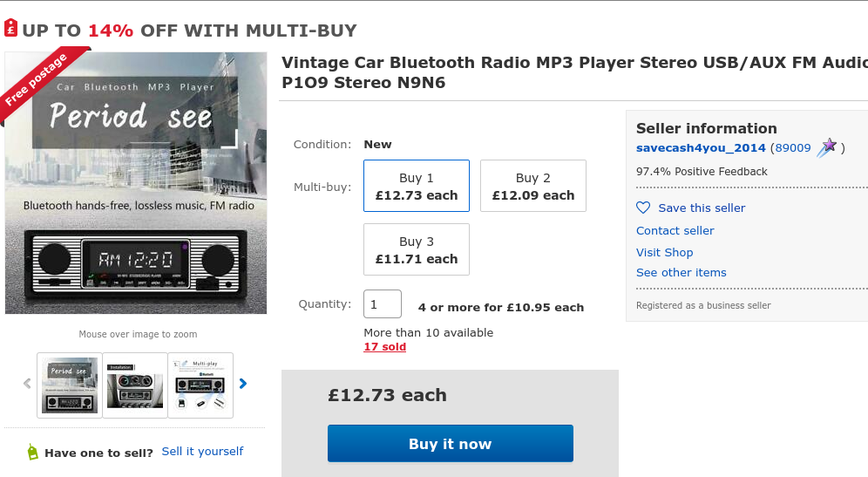The width and height of the screenshot is (868, 477).
Task: Click the Contact seller link
Action: 675,230
